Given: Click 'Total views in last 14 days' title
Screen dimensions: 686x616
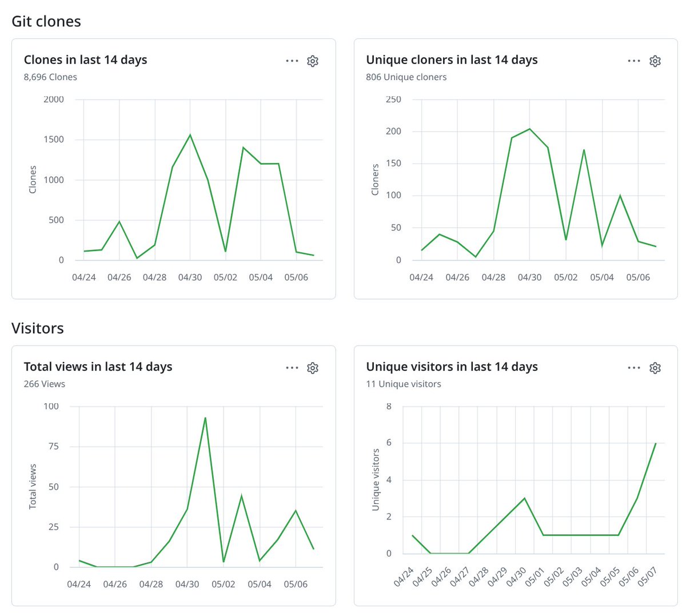Looking at the screenshot, I should (98, 367).
